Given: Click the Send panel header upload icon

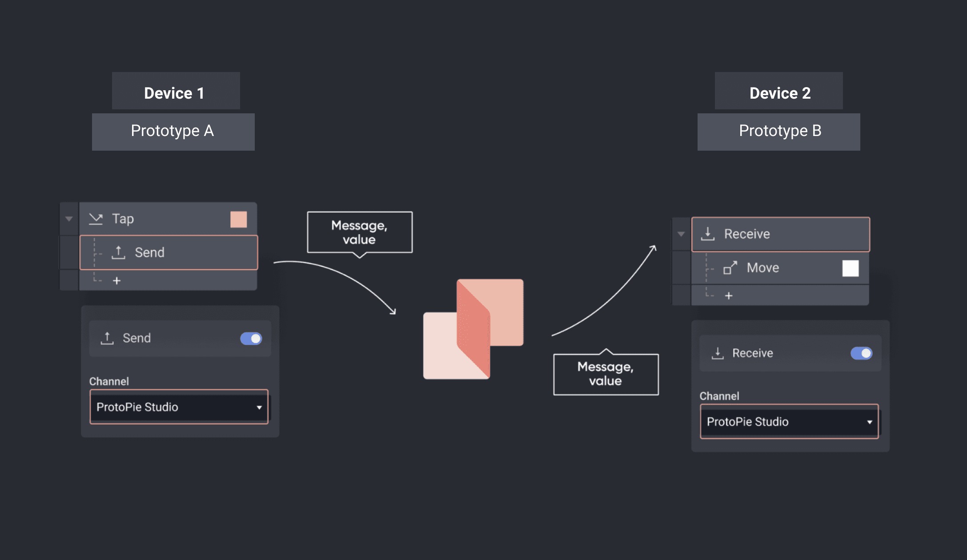Looking at the screenshot, I should coord(107,338).
